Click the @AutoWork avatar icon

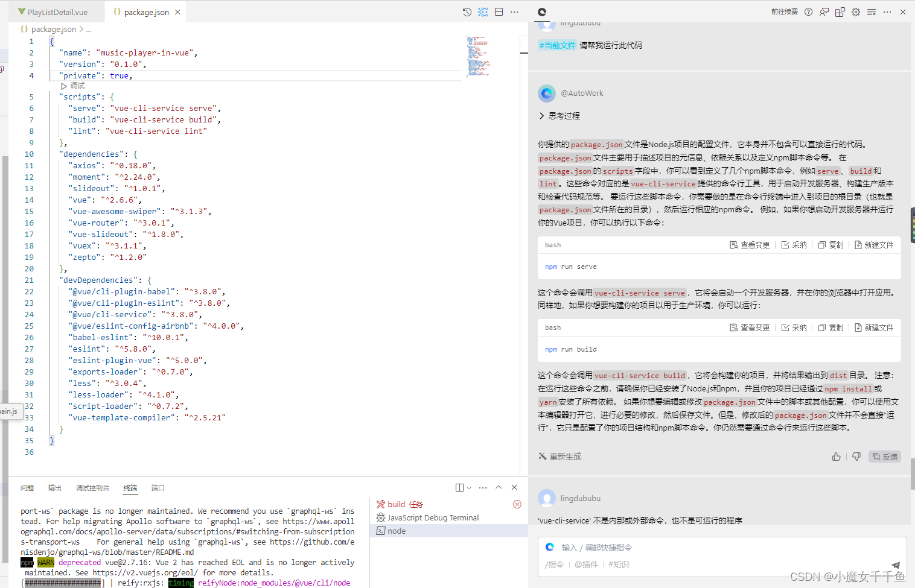point(547,93)
